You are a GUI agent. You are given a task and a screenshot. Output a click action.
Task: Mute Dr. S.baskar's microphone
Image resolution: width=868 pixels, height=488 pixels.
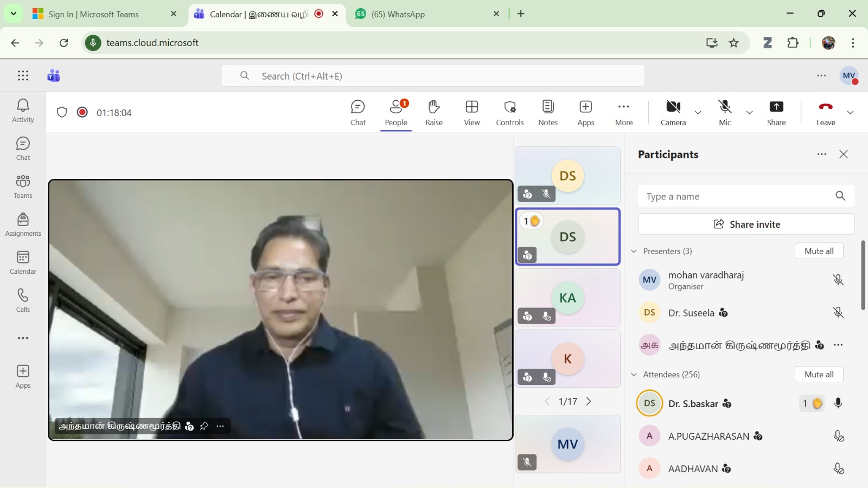pyautogui.click(x=838, y=403)
